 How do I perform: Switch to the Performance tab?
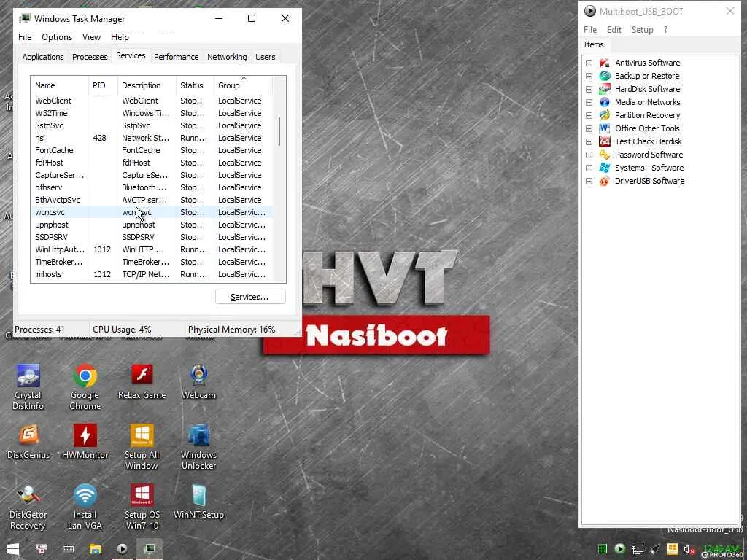[176, 57]
